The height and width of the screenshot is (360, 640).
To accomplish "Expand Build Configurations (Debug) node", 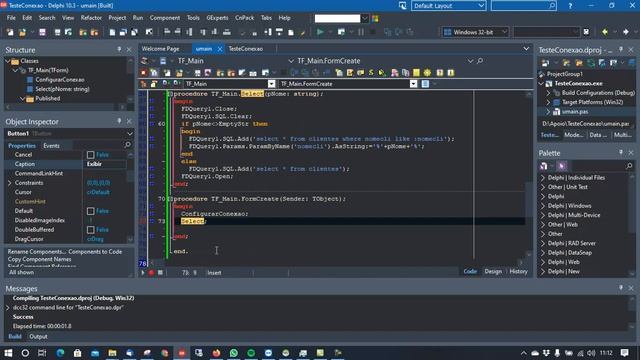I will 549,93.
